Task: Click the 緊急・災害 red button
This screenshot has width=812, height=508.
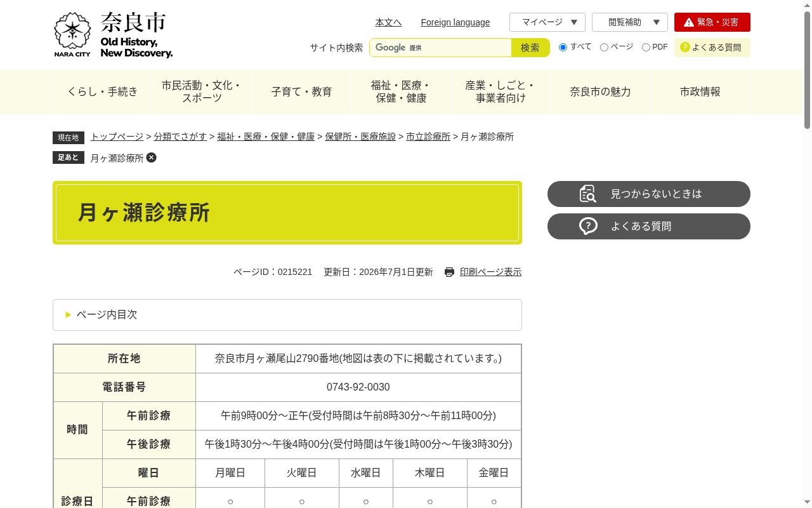Action: pyautogui.click(x=712, y=22)
